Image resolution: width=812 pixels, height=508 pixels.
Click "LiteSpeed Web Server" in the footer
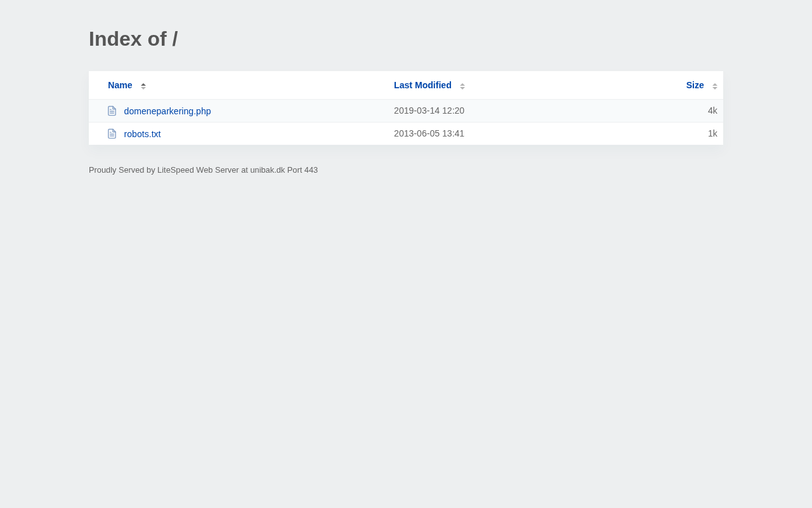(x=198, y=170)
